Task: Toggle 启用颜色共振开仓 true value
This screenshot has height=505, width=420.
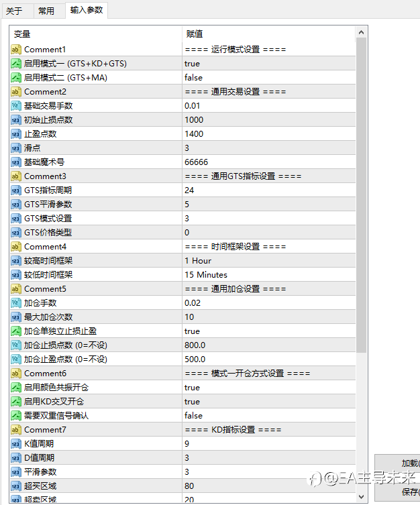Action: pos(269,388)
